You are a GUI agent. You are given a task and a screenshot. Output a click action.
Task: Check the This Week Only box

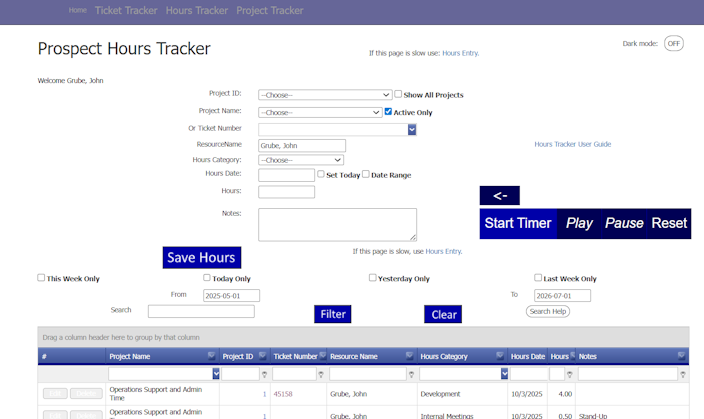pos(41,278)
